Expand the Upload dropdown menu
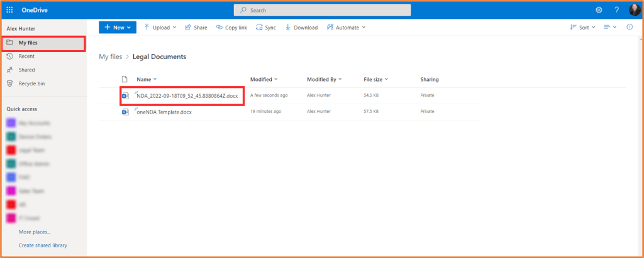 [157, 28]
